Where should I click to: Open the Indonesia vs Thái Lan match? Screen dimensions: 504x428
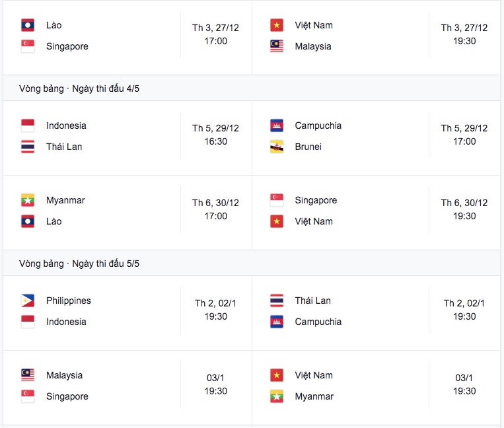[127, 138]
